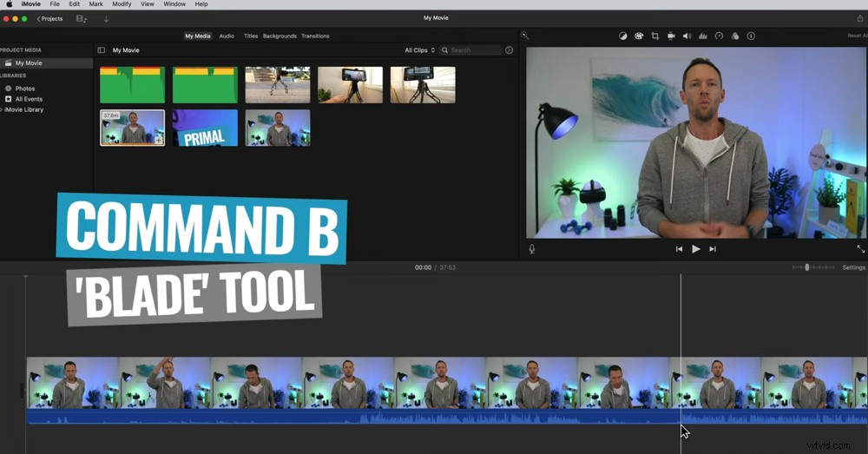Click Reset All button
Image resolution: width=868 pixels, height=454 pixels.
tap(857, 36)
